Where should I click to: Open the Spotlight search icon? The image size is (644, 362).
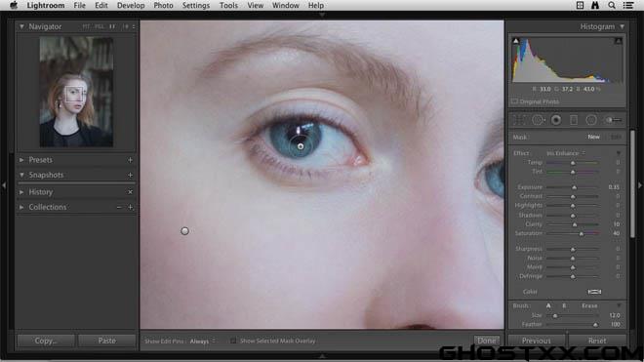click(x=612, y=5)
